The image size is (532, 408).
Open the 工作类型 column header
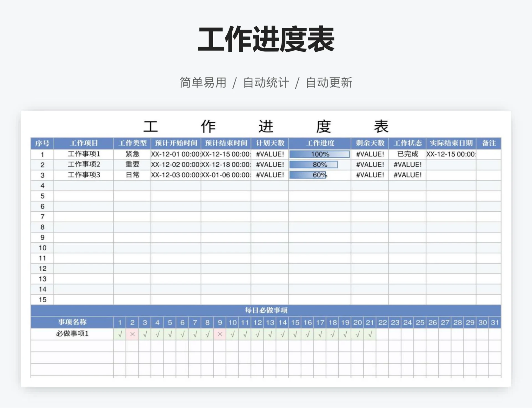point(132,143)
